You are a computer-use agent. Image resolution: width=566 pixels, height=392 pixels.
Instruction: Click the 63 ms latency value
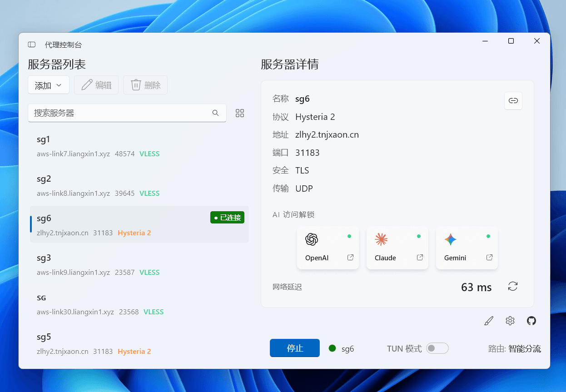[477, 287]
